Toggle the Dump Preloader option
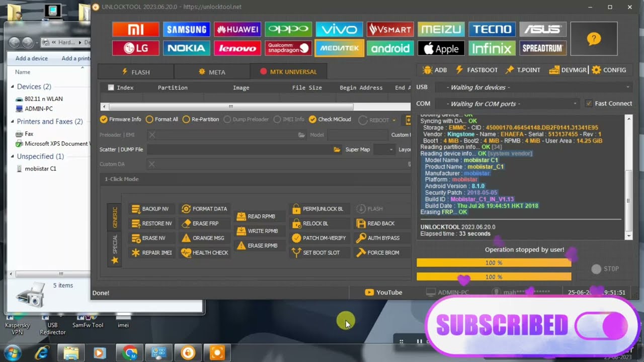 click(x=247, y=120)
